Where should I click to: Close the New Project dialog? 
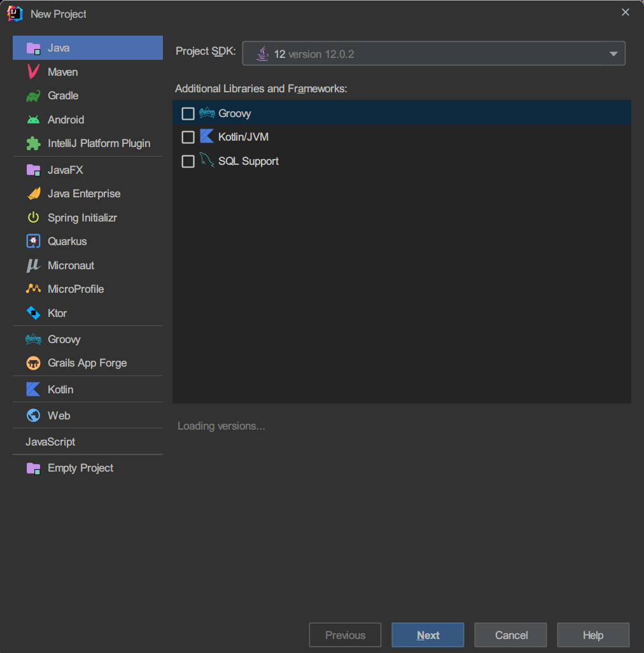tap(626, 13)
